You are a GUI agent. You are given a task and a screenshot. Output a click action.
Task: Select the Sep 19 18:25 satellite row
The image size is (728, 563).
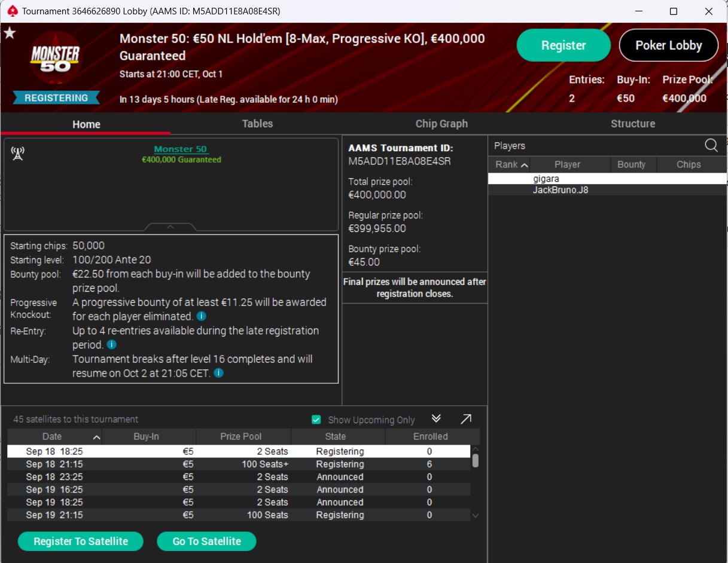(x=239, y=502)
